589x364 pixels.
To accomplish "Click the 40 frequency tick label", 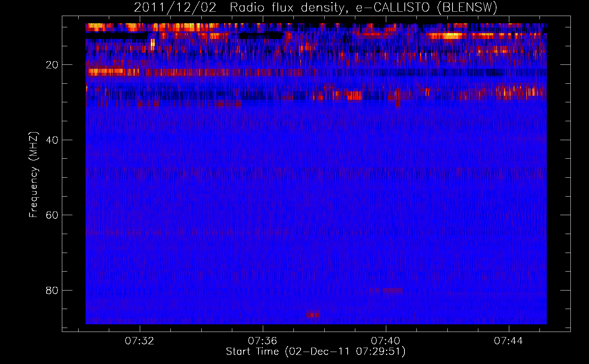I will tap(52, 140).
